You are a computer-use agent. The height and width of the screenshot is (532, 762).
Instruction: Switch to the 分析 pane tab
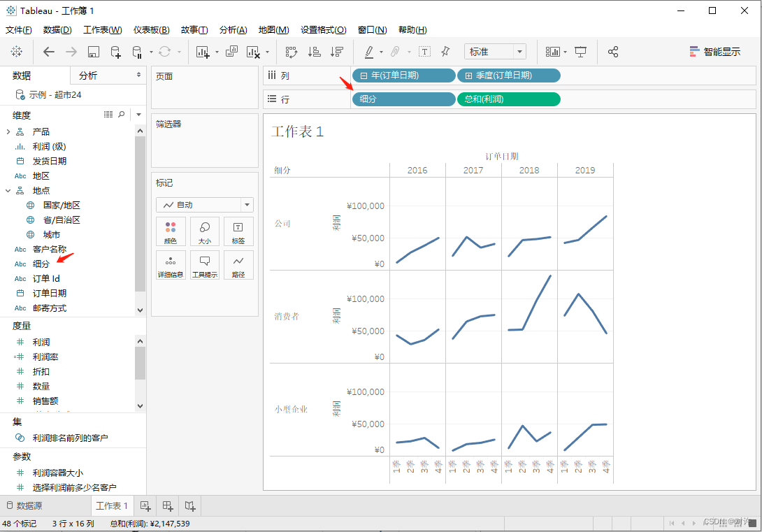pos(108,76)
